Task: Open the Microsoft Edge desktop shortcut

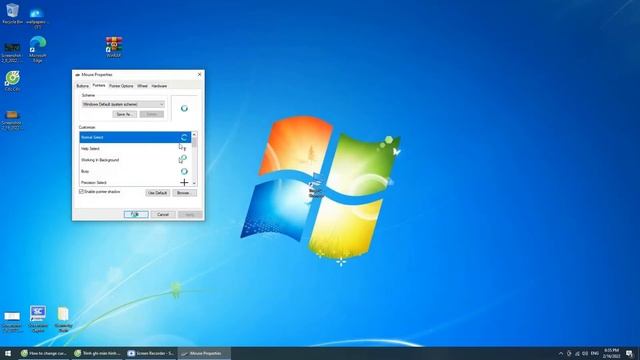Action: pos(38,49)
